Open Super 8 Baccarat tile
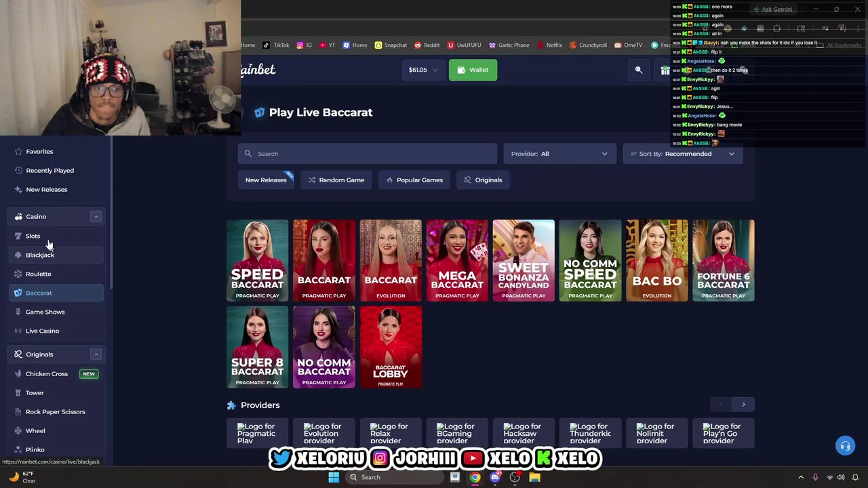This screenshot has width=868, height=488. coord(257,347)
